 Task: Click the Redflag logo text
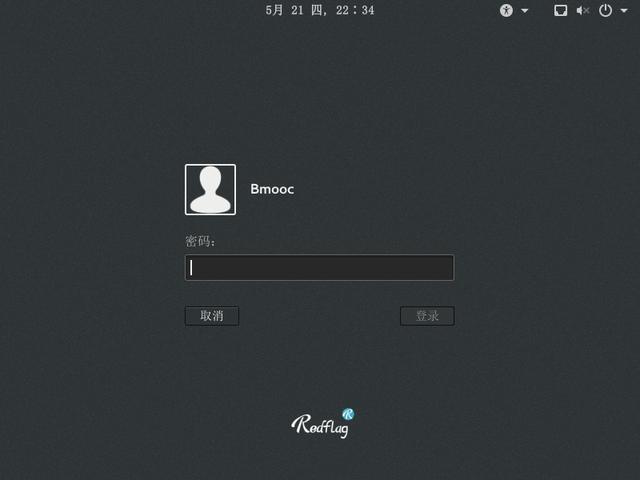point(317,425)
